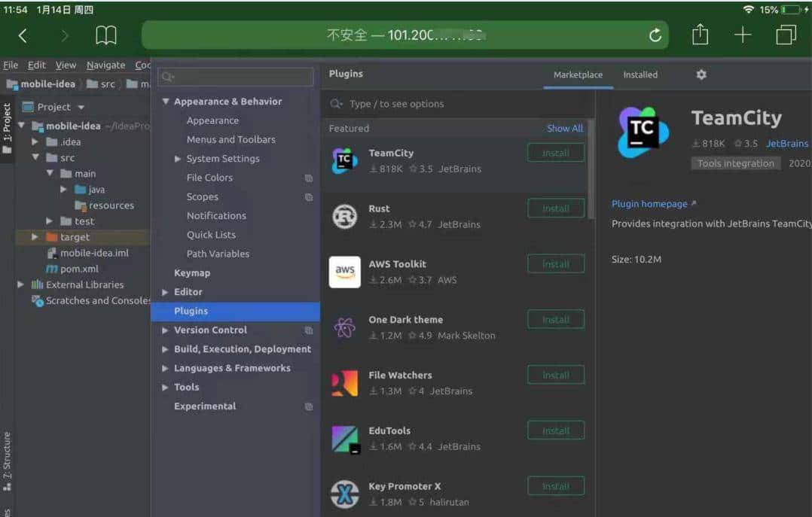Expand the target folder in project tree
This screenshot has width=812, height=517.
(x=35, y=237)
